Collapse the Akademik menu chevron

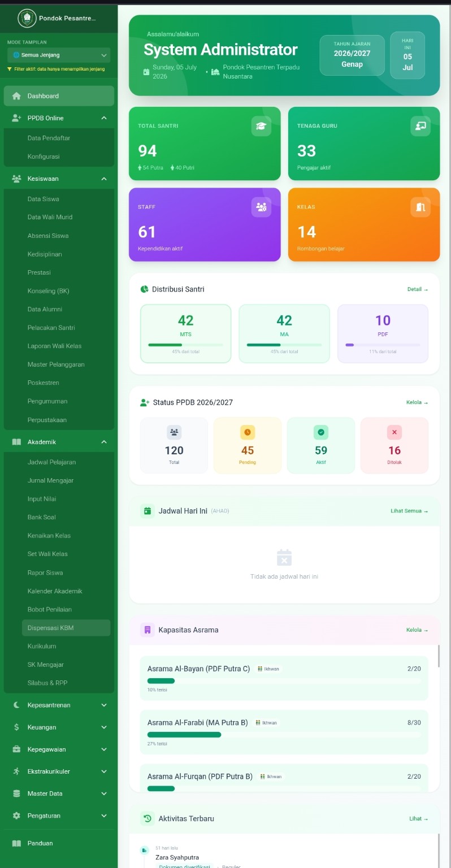click(x=104, y=442)
